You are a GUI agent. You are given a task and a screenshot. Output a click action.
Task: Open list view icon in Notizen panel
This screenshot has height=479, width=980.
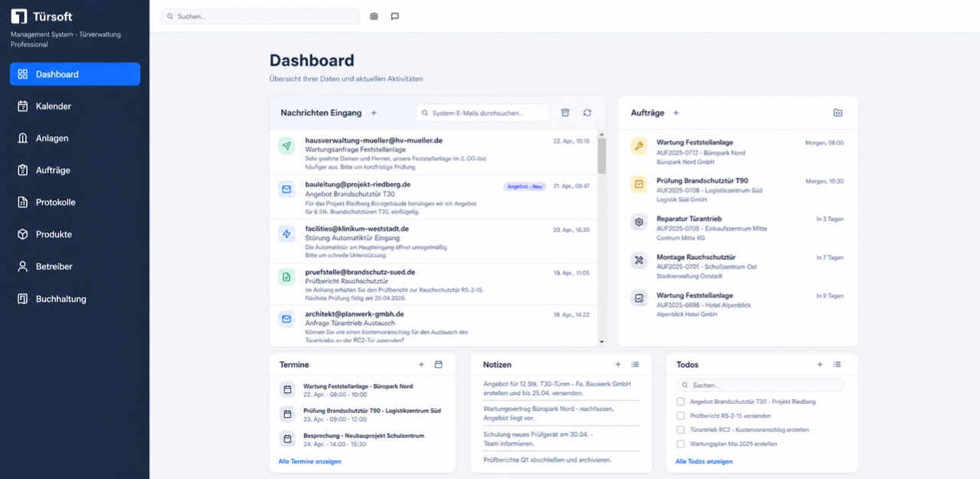635,365
